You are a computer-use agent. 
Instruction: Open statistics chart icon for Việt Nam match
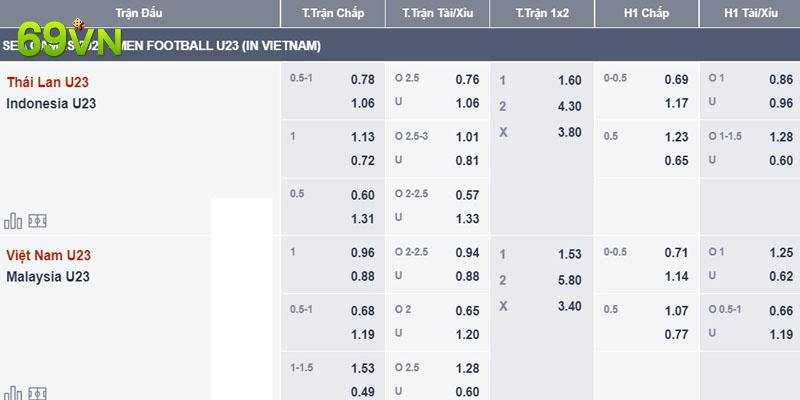13,393
